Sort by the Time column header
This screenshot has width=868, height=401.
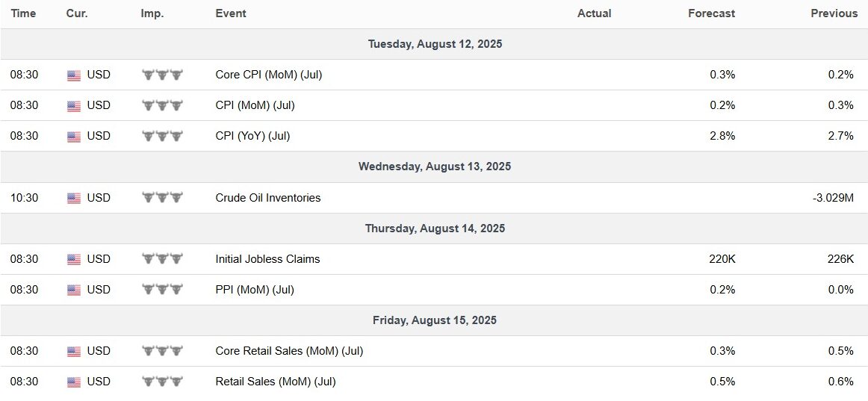click(23, 14)
